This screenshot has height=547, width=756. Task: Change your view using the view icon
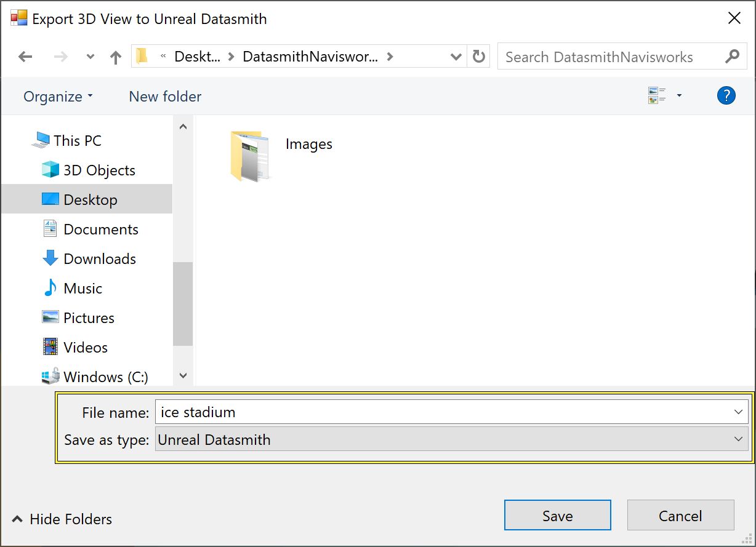657,95
